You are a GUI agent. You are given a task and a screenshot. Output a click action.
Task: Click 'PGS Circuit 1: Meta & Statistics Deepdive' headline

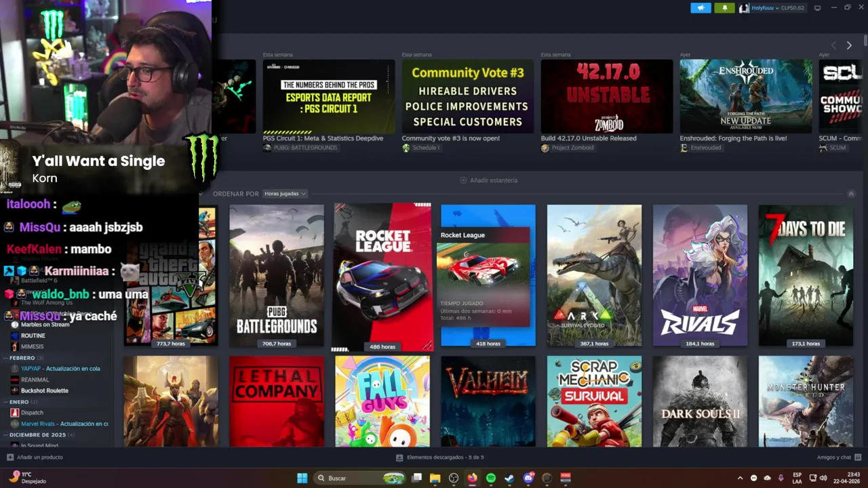(323, 138)
